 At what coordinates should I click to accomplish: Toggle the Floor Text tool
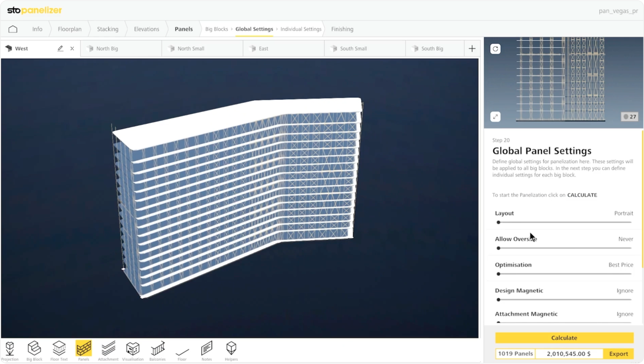[59, 349]
